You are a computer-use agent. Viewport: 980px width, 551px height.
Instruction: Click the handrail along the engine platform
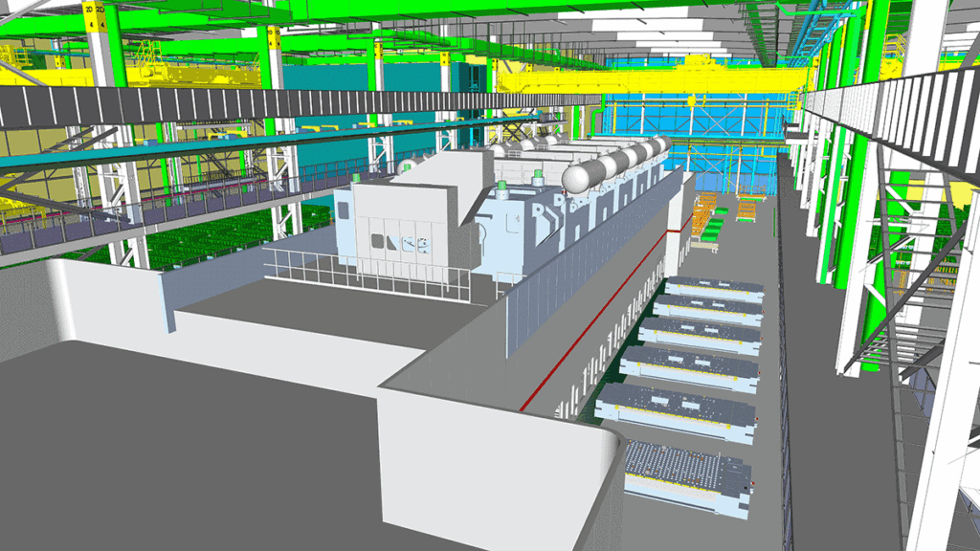[383, 268]
